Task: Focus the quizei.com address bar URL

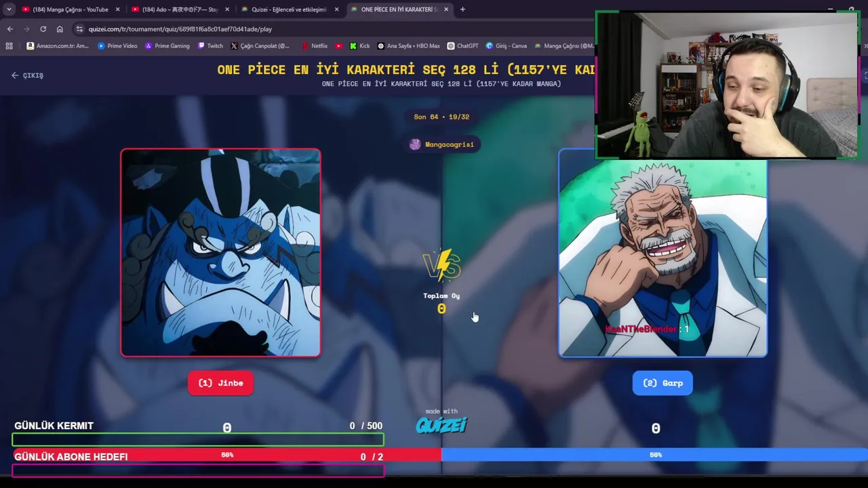Action: click(x=180, y=29)
